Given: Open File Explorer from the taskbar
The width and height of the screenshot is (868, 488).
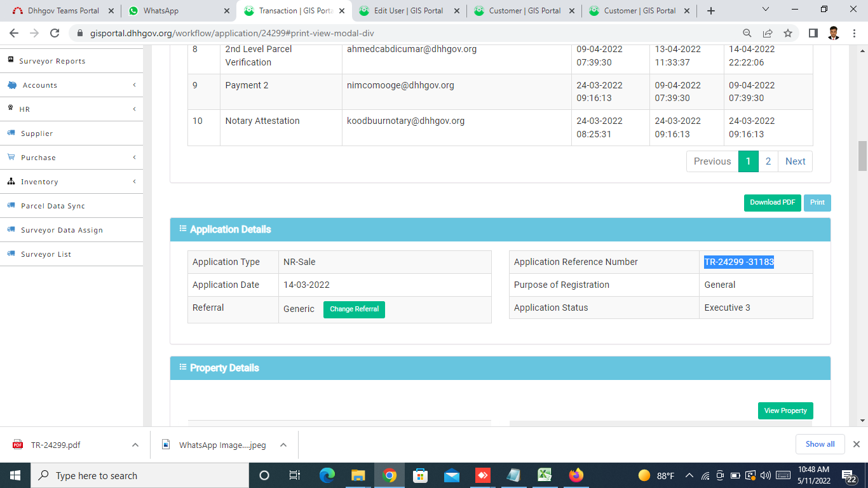Looking at the screenshot, I should coord(358,475).
